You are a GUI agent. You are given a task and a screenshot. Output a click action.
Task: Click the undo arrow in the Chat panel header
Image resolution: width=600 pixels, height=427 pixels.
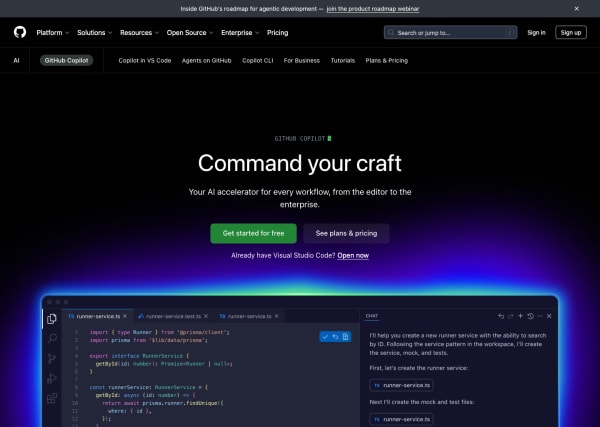(501, 316)
